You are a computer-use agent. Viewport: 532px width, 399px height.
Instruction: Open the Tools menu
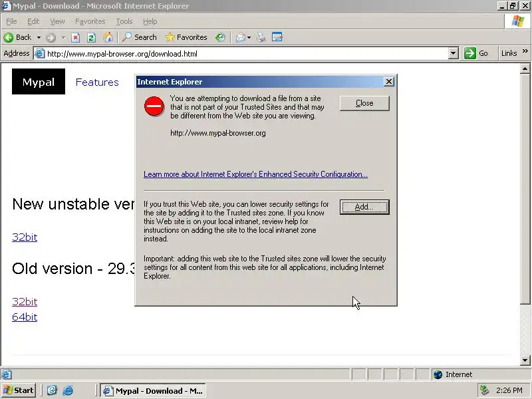[124, 21]
